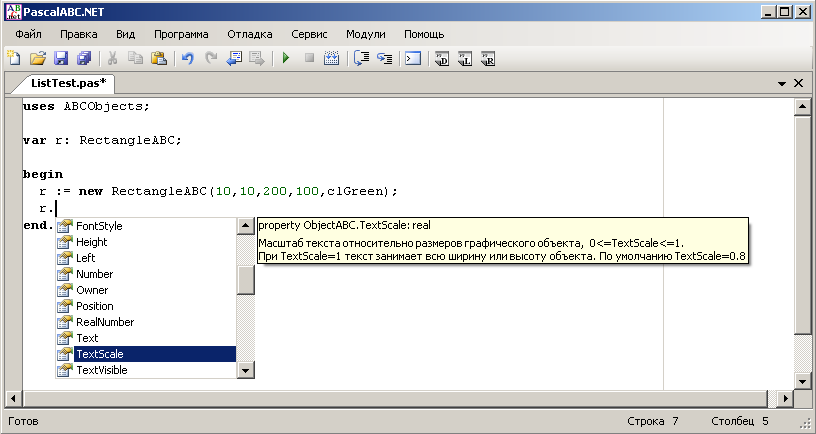
Task: Toggle the output window icon
Action: click(413, 58)
